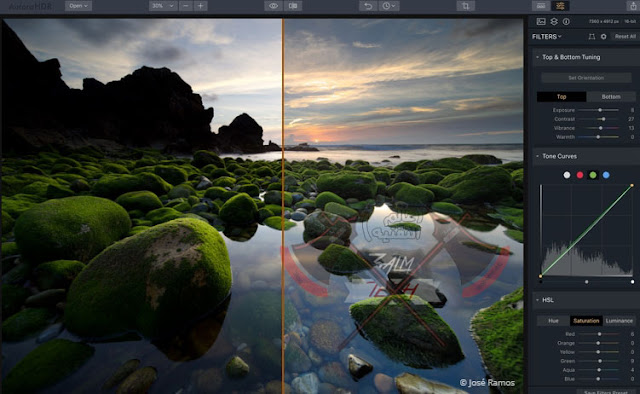
Task: Click the Green saturation slider handle
Action: click(x=600, y=361)
